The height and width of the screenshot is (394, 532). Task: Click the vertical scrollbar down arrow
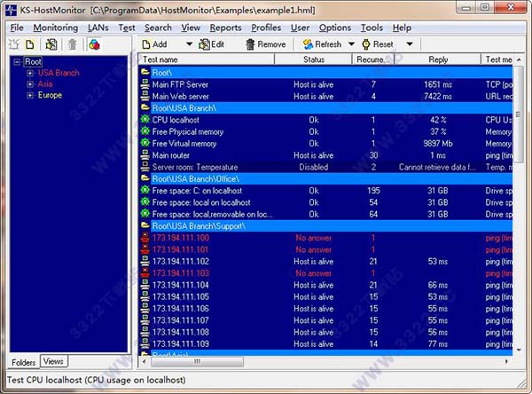click(x=519, y=350)
